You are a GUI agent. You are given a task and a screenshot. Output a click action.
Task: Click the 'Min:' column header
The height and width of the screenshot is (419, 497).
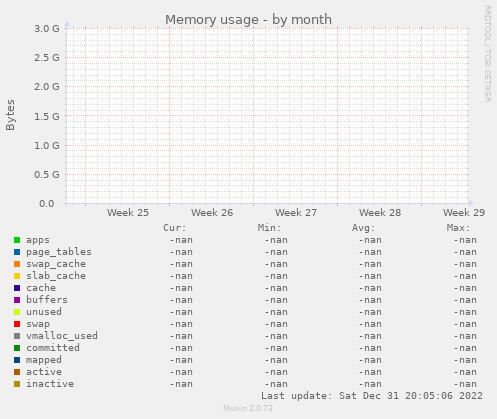[x=269, y=228]
